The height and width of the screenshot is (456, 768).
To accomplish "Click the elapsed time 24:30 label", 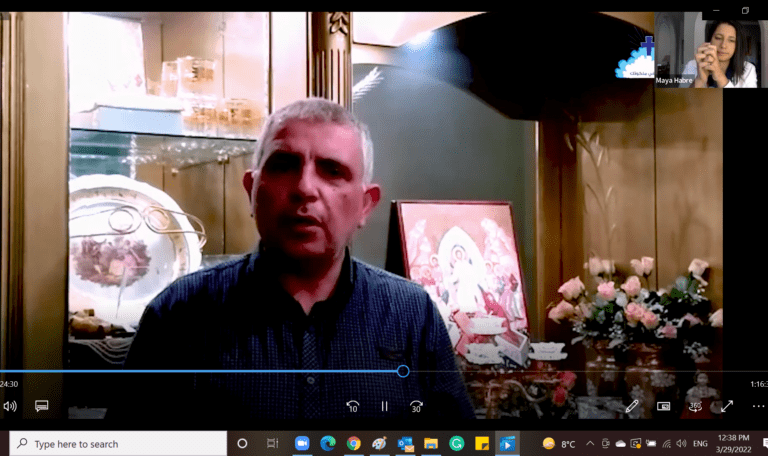I will tap(9, 384).
